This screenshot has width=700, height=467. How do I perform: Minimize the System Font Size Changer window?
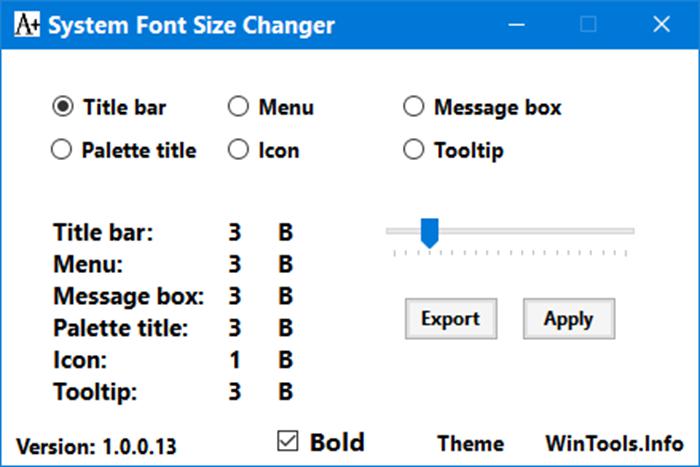pyautogui.click(x=517, y=24)
